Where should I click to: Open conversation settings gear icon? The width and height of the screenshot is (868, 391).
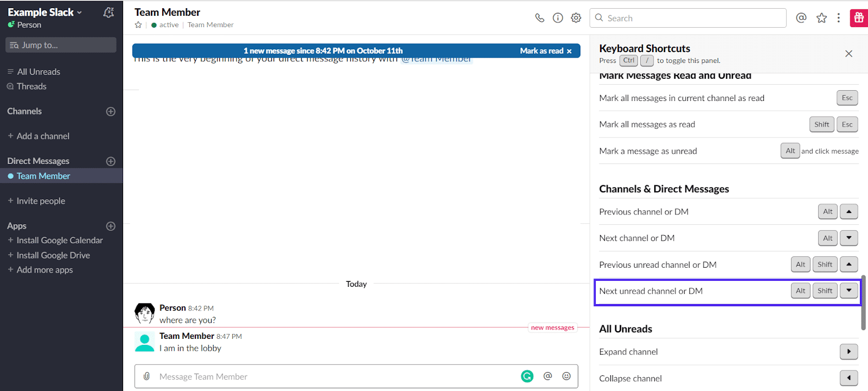click(x=576, y=18)
